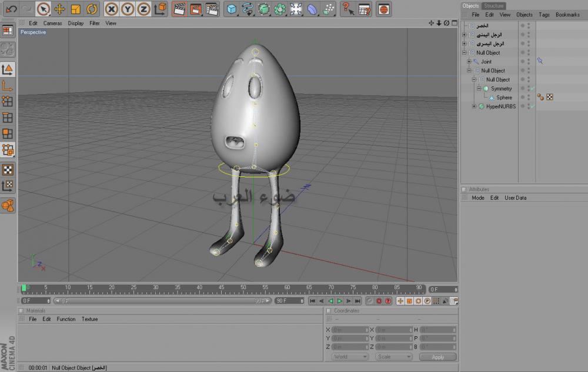Activate the Rotate tool
The height and width of the screenshot is (372, 588).
pos(92,9)
